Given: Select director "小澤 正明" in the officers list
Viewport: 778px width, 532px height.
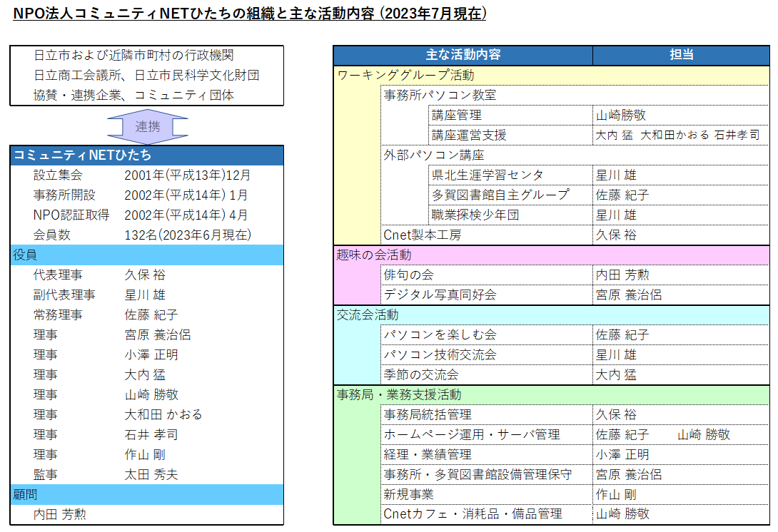Looking at the screenshot, I should [151, 354].
